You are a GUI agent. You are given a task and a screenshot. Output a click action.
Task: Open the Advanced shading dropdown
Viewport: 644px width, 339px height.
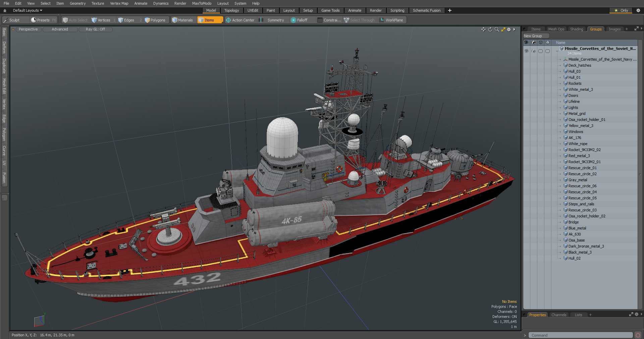[60, 29]
